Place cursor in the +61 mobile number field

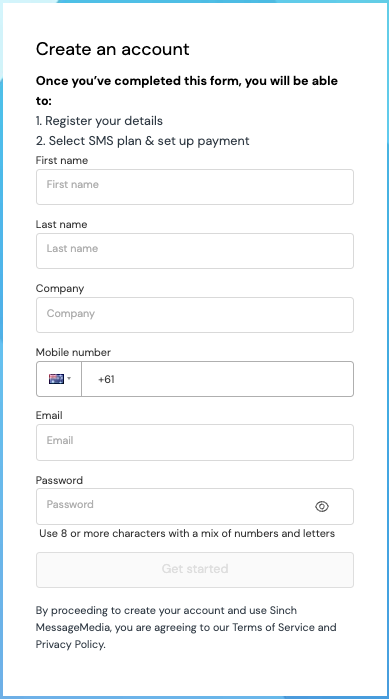217,379
